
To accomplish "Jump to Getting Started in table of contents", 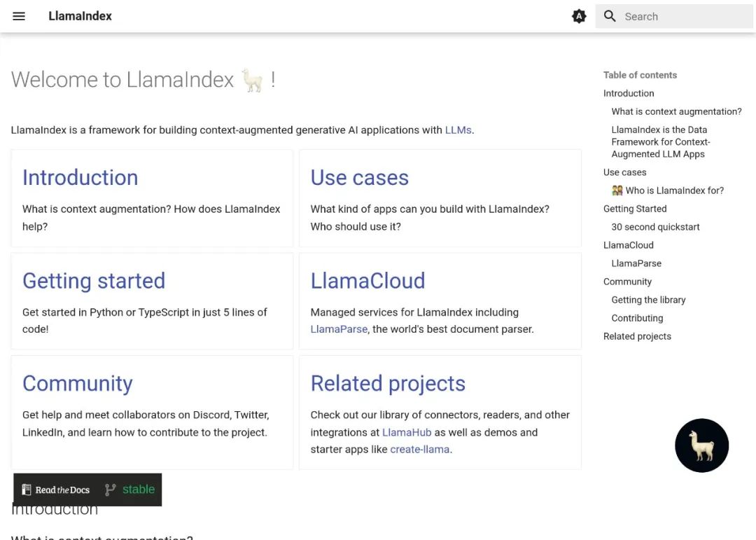I will click(x=634, y=209).
